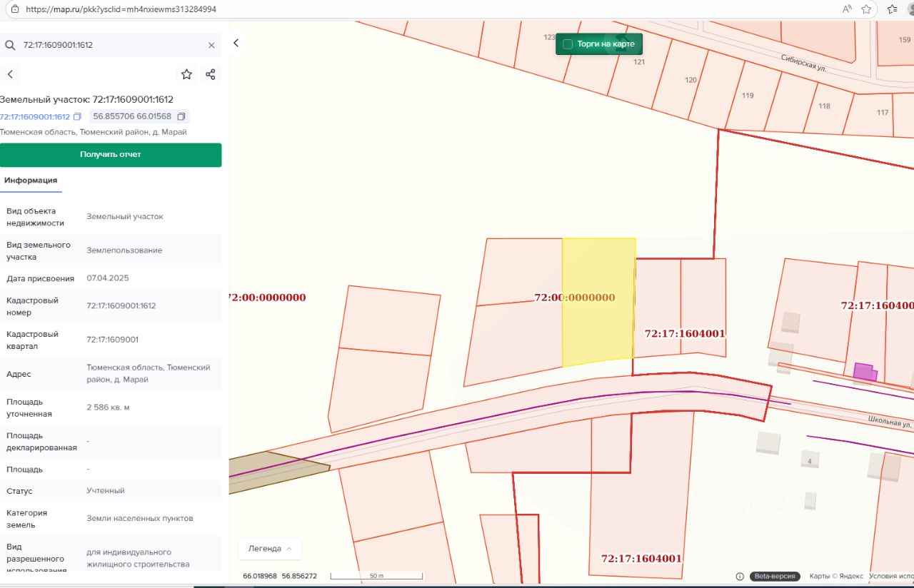This screenshot has width=914, height=588.
Task: Click the 'Получить отчет' button
Action: tap(111, 155)
